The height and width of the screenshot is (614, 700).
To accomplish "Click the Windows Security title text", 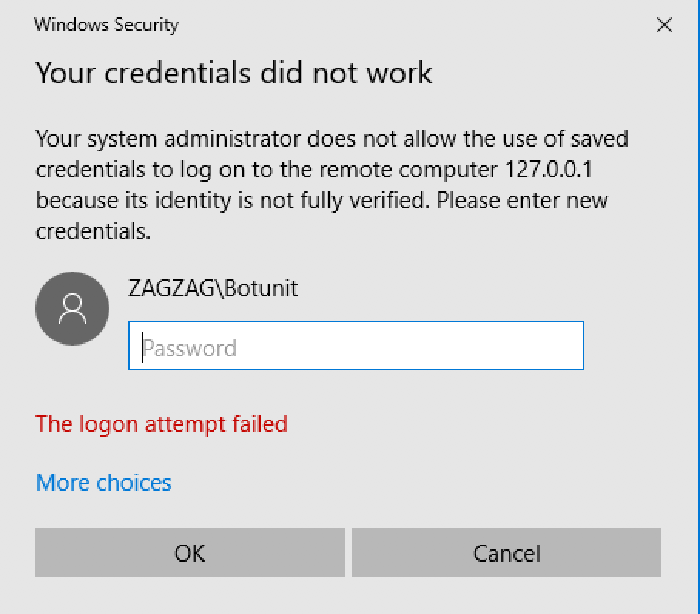I will [x=106, y=25].
